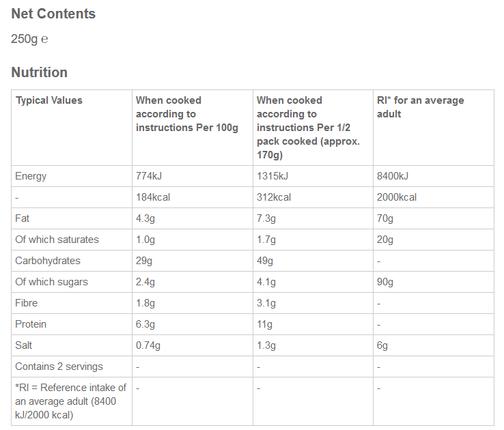This screenshot has width=504, height=430.
Task: Click the 0.74g salt value
Action: click(148, 345)
